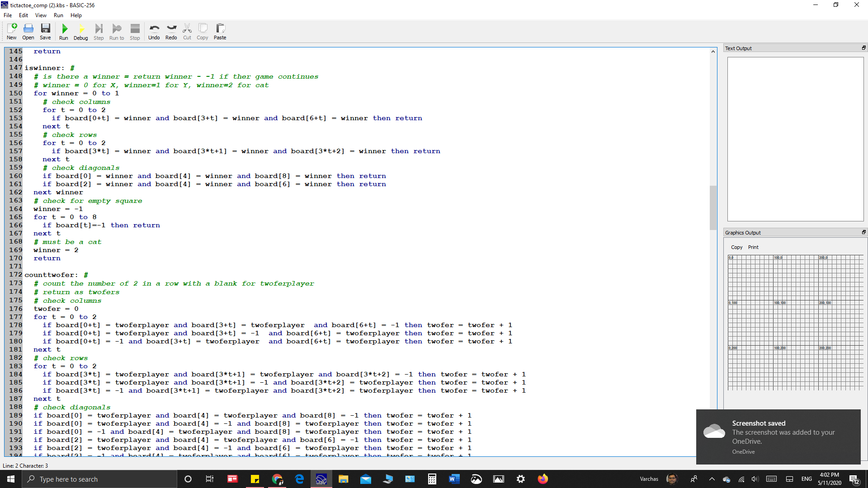Open Settings gear on the taskbar
This screenshot has height=488, width=868.
(x=521, y=479)
